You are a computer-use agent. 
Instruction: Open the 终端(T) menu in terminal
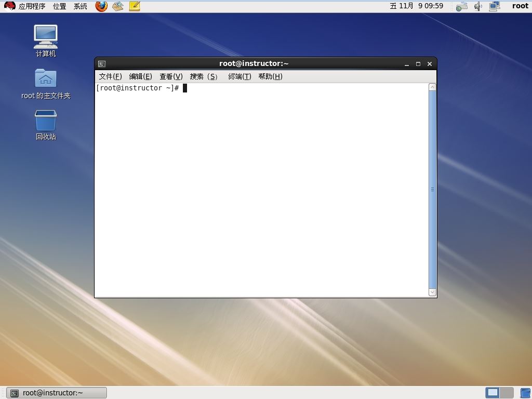pos(240,76)
